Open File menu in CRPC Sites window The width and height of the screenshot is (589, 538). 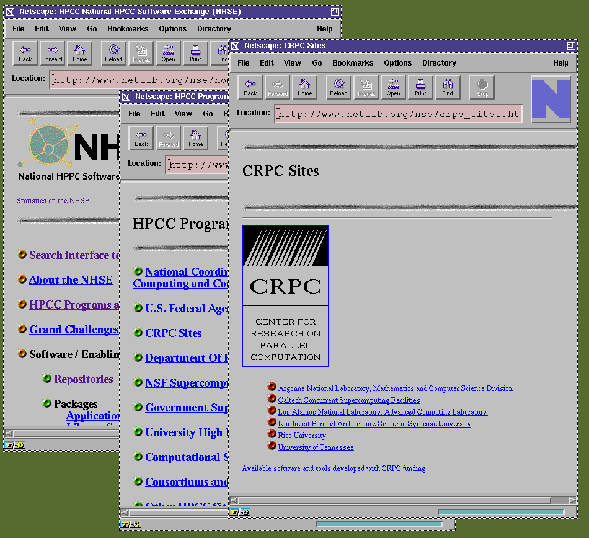click(243, 63)
